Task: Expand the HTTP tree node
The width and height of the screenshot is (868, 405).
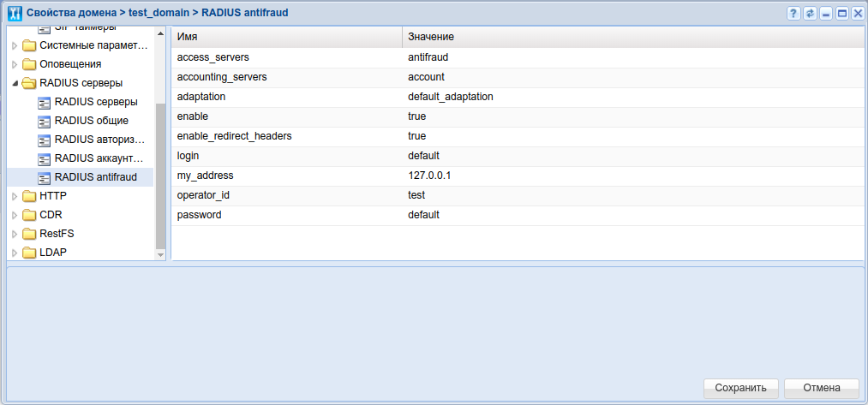Action: pos(15,196)
